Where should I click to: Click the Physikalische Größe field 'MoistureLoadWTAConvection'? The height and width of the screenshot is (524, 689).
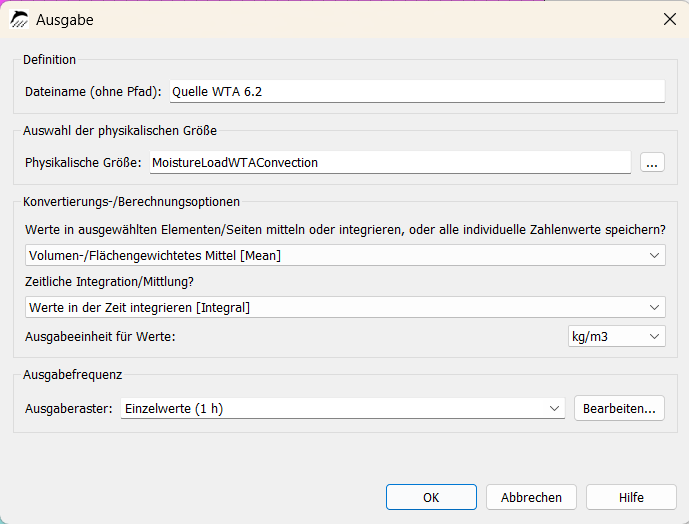pos(390,163)
